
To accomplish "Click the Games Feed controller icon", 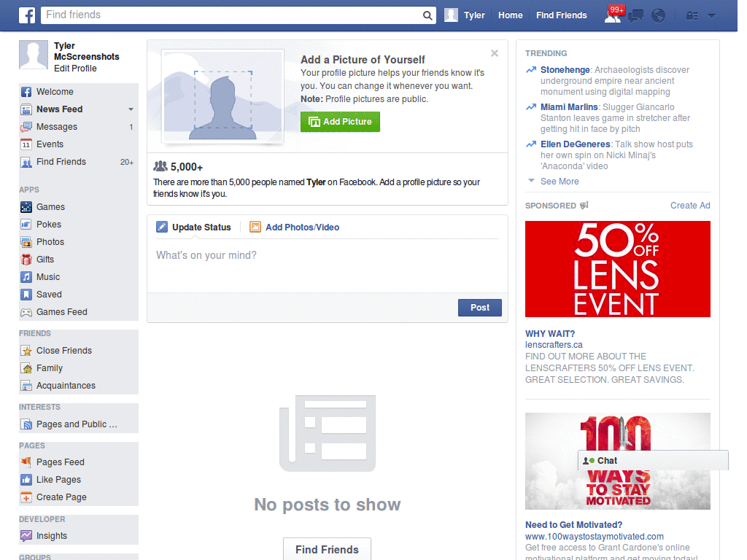I will tap(26, 312).
